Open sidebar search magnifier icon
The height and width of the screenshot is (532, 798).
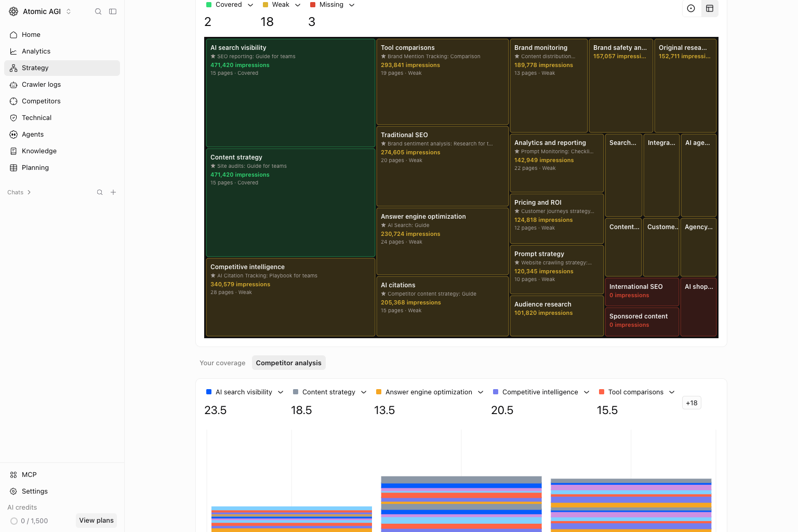(x=98, y=11)
